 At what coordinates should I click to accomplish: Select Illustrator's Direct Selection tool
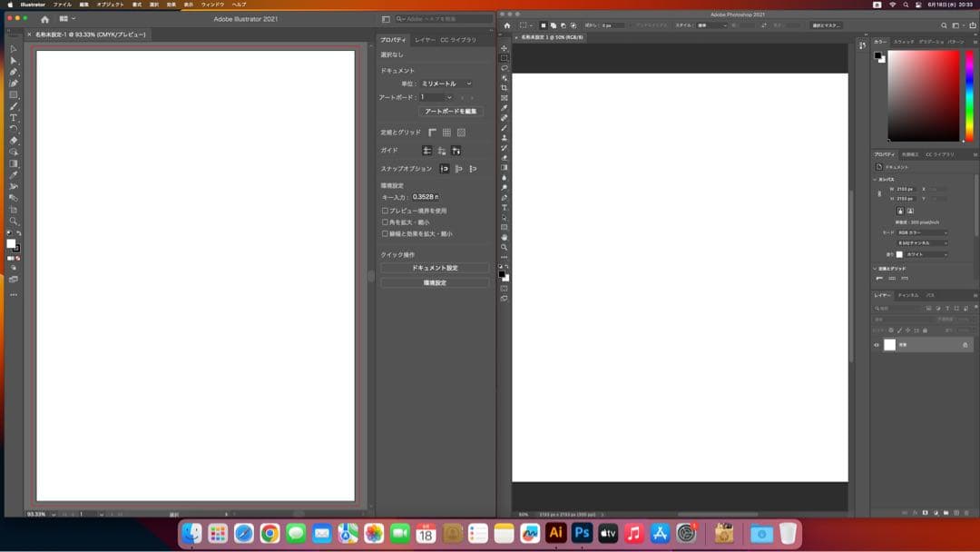[x=14, y=60]
